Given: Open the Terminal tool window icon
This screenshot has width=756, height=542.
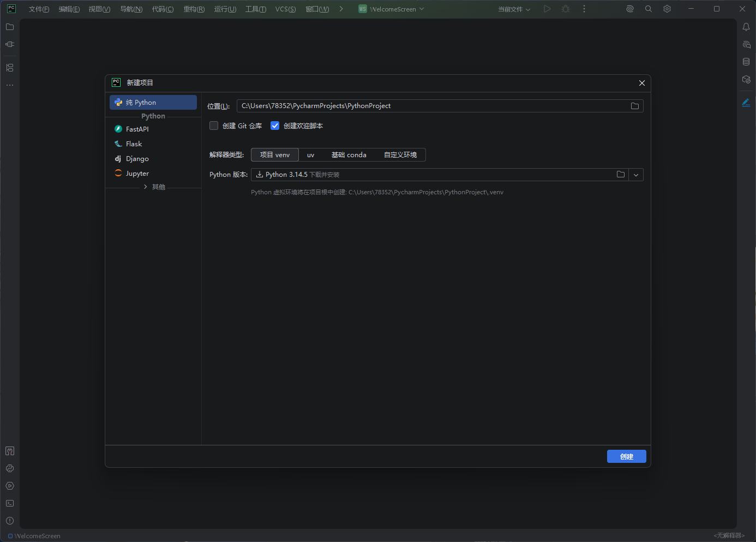Looking at the screenshot, I should (10, 503).
